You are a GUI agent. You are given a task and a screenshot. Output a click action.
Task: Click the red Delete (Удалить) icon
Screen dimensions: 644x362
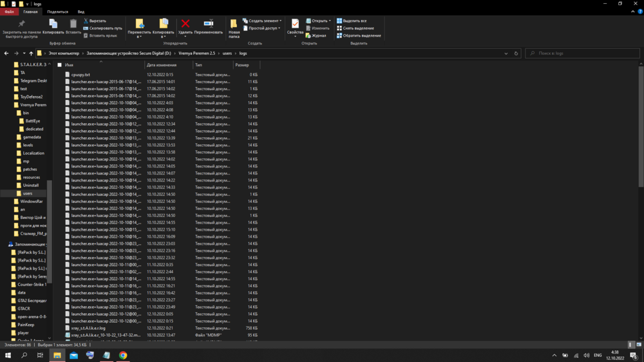[x=185, y=24]
